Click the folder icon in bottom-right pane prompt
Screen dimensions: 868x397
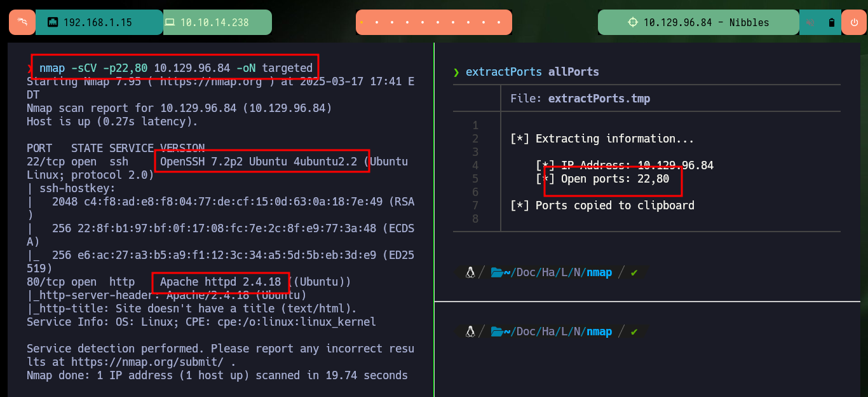496,331
